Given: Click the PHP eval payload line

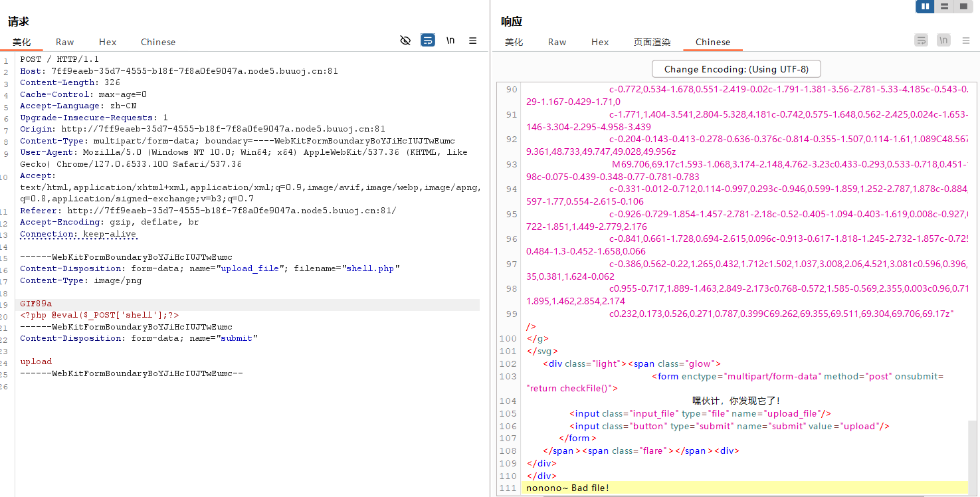Looking at the screenshot, I should pyautogui.click(x=99, y=315).
